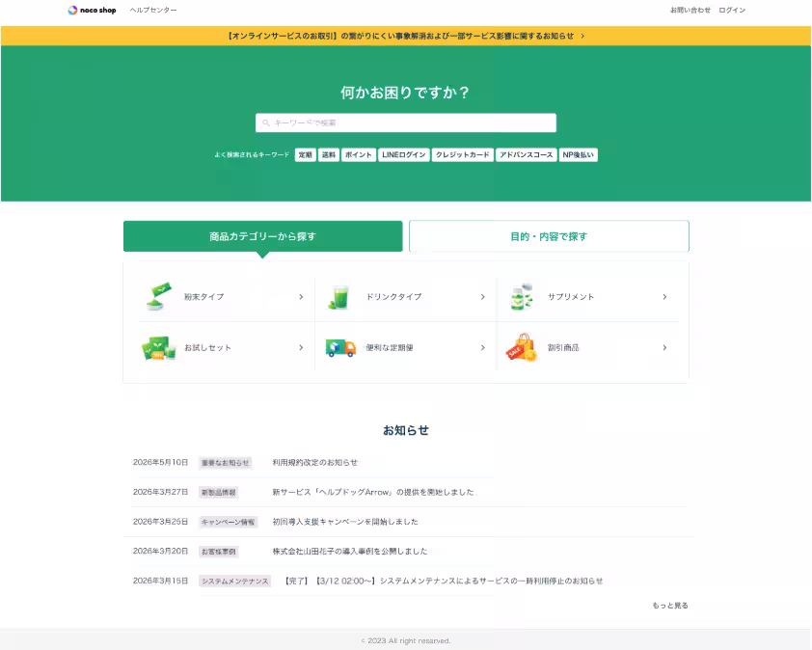Open ログイン in the header

(x=732, y=10)
